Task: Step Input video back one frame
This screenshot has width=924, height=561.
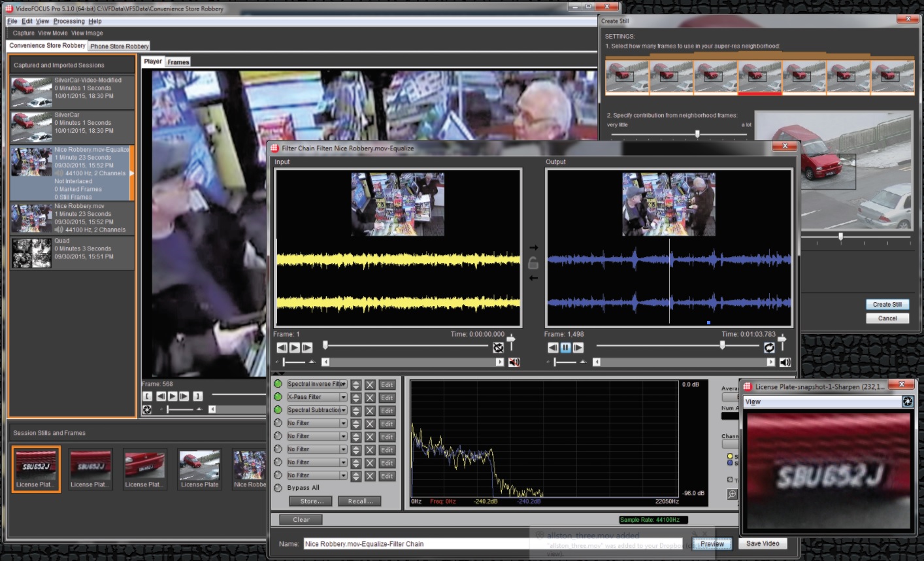Action: click(x=282, y=348)
